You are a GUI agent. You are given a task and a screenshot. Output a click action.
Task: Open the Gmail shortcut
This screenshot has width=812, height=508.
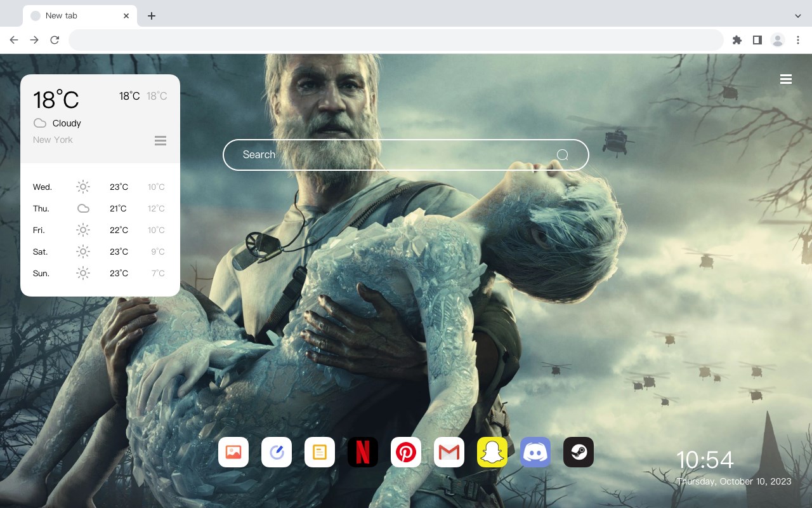(x=449, y=452)
